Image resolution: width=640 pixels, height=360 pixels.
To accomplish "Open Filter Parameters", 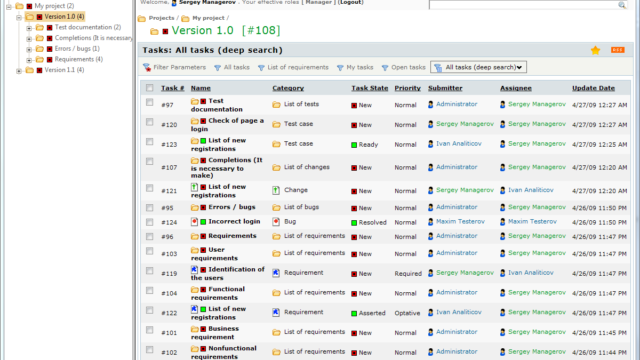I will tap(180, 67).
